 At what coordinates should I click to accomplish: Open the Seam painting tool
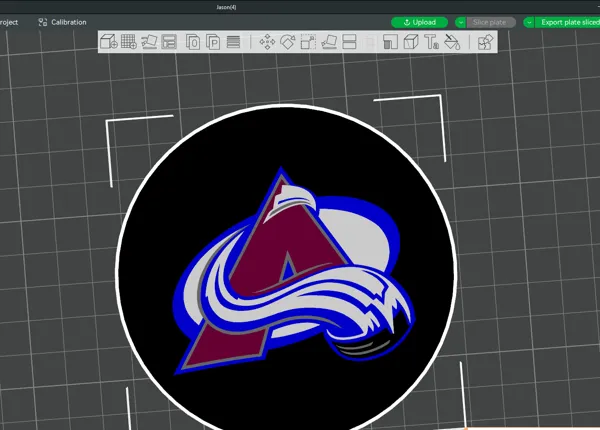[411, 42]
